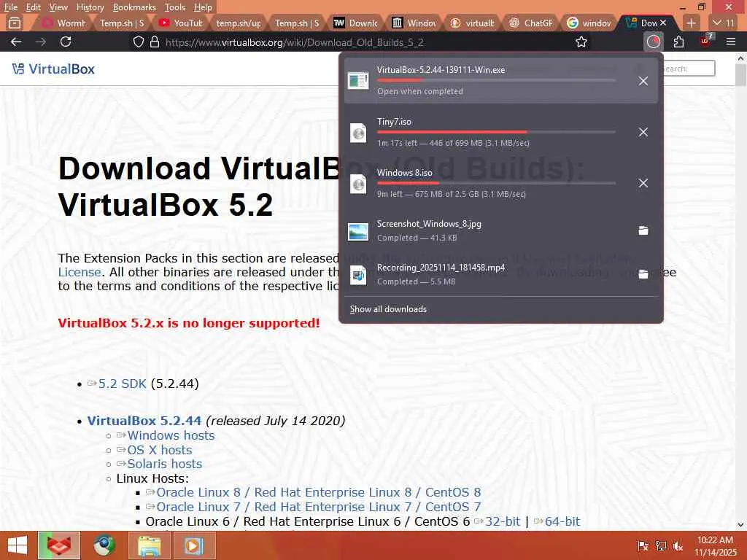Image resolution: width=747 pixels, height=560 pixels.
Task: Cancel the VirtualBox-5.2.44-139111-Win.exe download
Action: (x=643, y=81)
